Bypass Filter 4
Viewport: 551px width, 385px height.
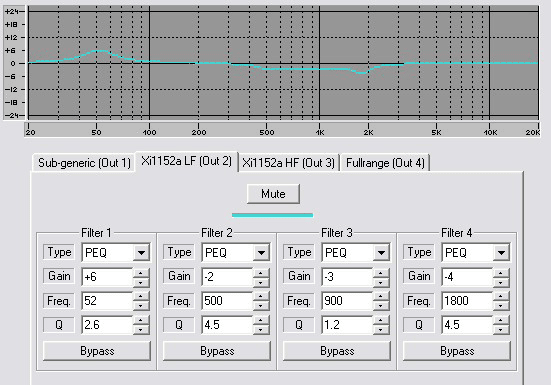(x=457, y=351)
